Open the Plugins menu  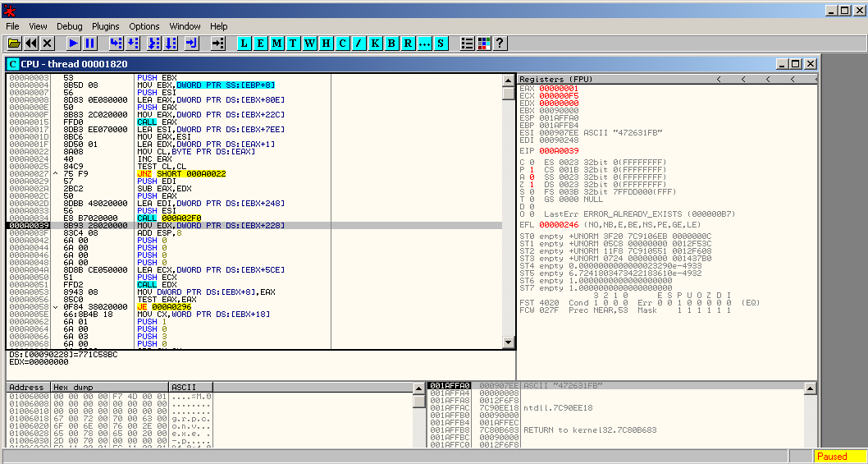[105, 26]
